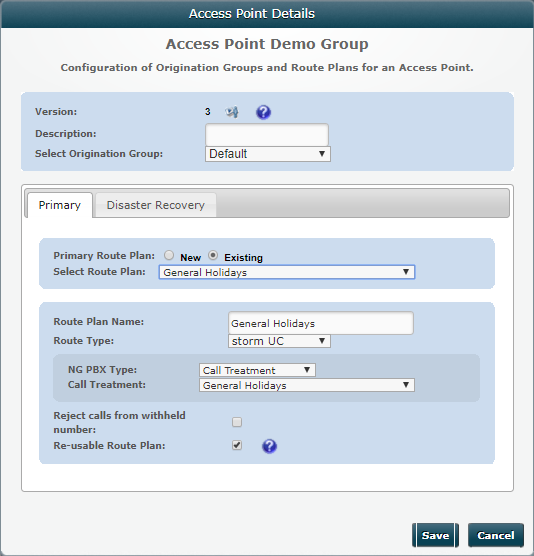Open the Select Origination Group dropdown
Screen dimensions: 534x556
point(268,154)
